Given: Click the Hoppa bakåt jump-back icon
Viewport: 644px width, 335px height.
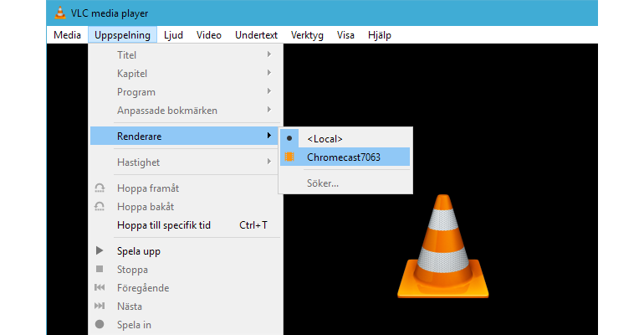Looking at the screenshot, I should pyautogui.click(x=100, y=206).
